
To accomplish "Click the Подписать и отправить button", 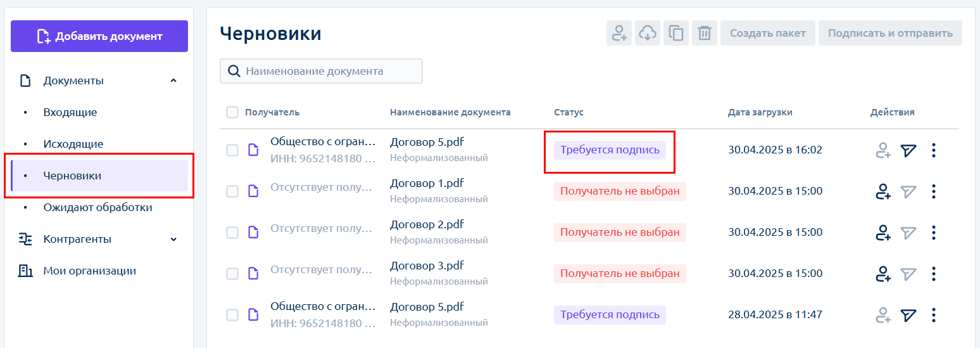I will [x=890, y=33].
